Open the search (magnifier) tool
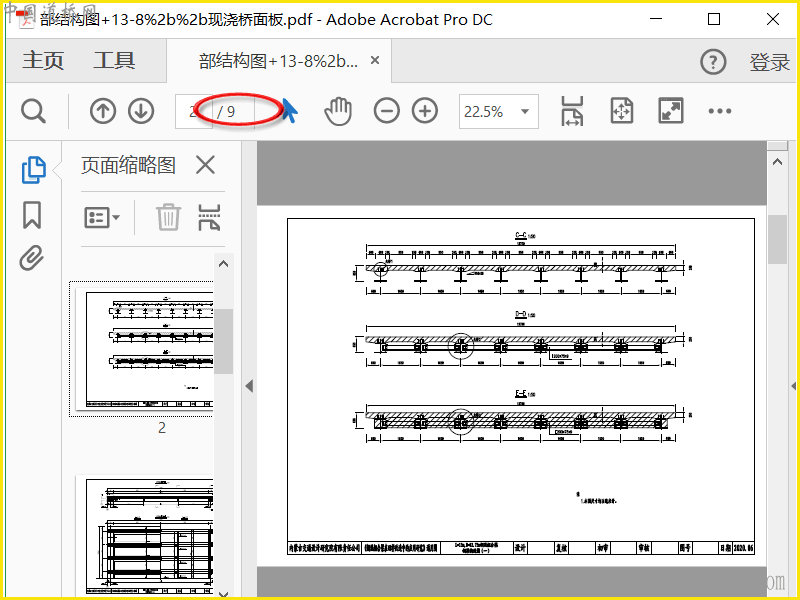The height and width of the screenshot is (600, 800). click(x=34, y=111)
